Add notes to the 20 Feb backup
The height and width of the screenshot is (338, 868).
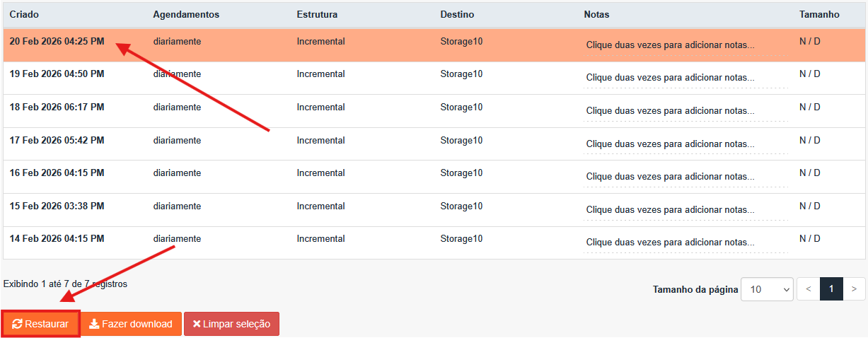[670, 45]
